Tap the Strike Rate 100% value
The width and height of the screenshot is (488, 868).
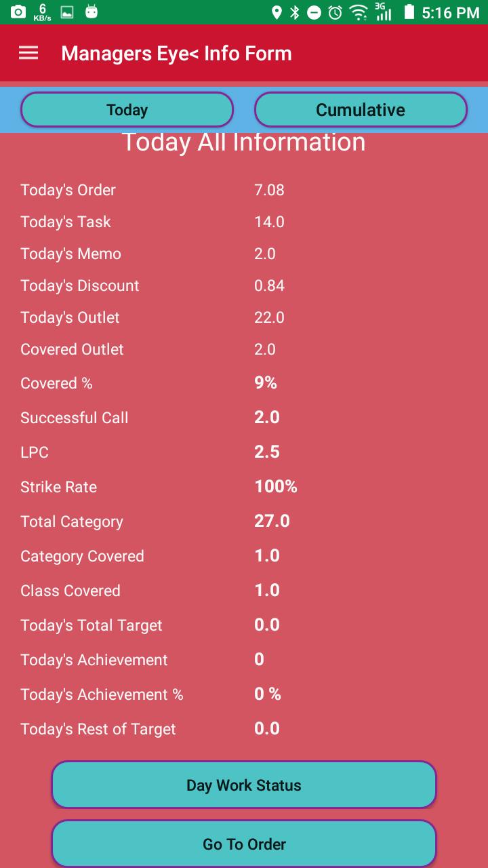276,486
